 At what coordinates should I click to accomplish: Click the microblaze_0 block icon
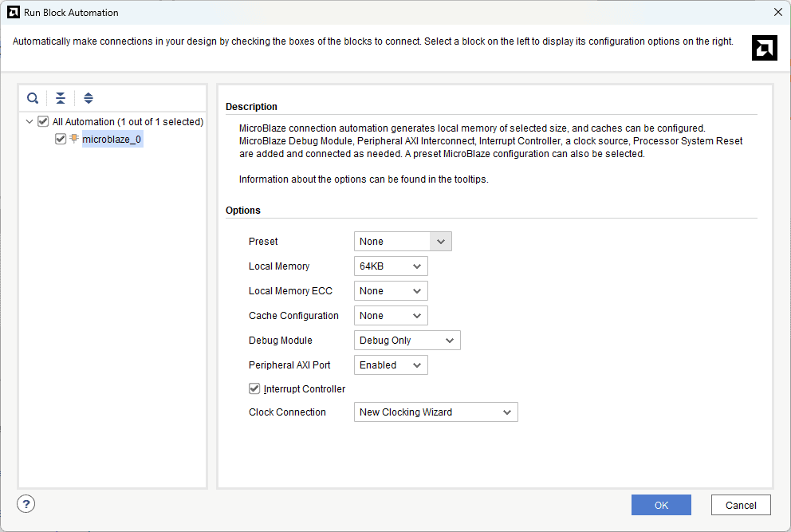(74, 139)
